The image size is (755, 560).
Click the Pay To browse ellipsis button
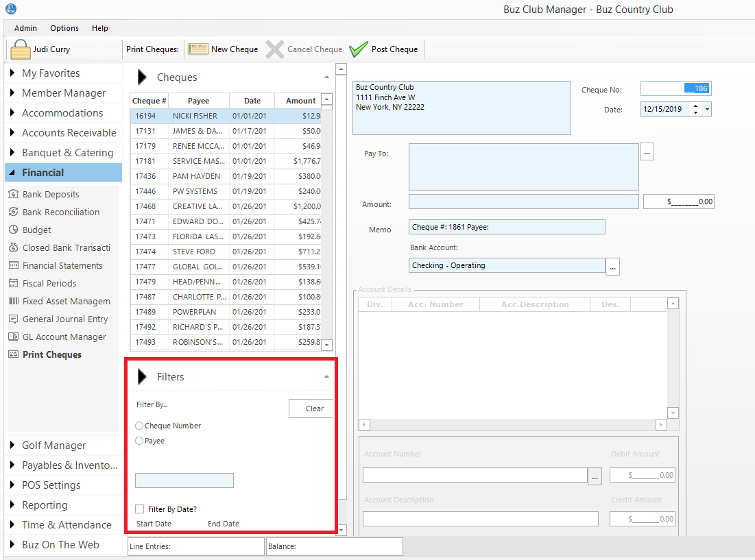(x=647, y=152)
